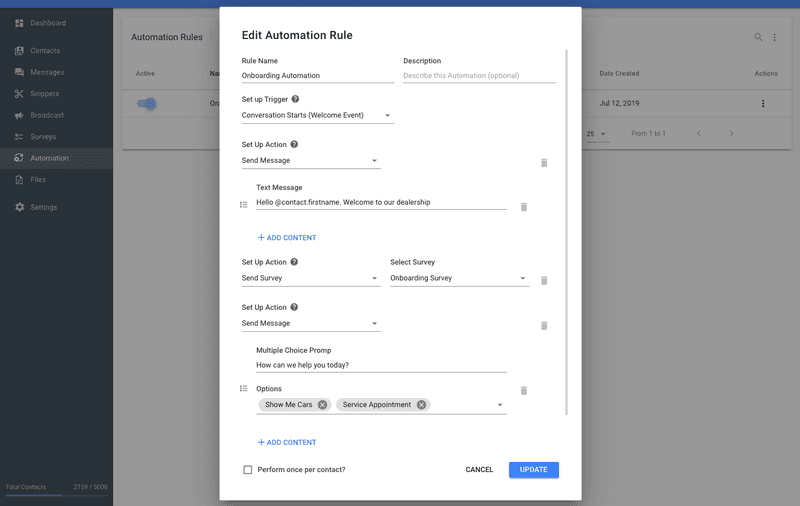Remove the Show Me Cars chip
The width and height of the screenshot is (800, 506).
click(322, 405)
